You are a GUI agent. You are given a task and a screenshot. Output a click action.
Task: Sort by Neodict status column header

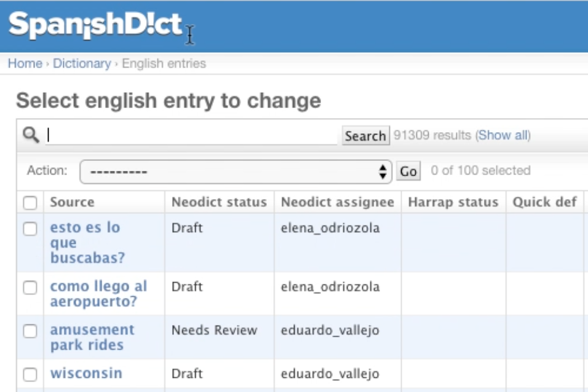219,202
